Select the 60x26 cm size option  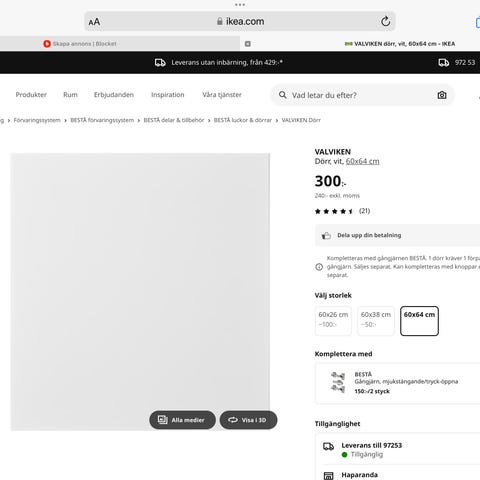333,321
